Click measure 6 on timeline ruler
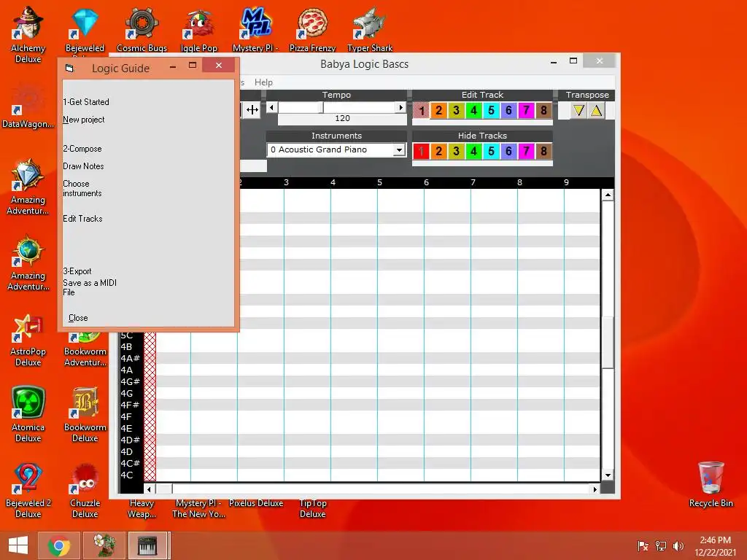 (x=426, y=182)
